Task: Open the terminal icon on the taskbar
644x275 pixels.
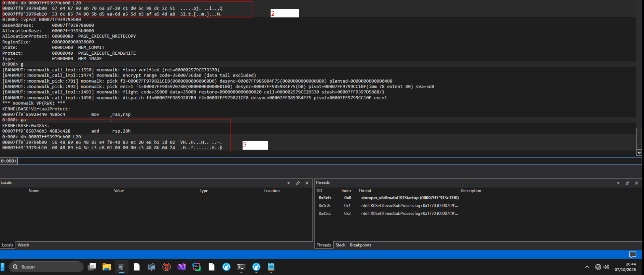Action: pos(241,267)
